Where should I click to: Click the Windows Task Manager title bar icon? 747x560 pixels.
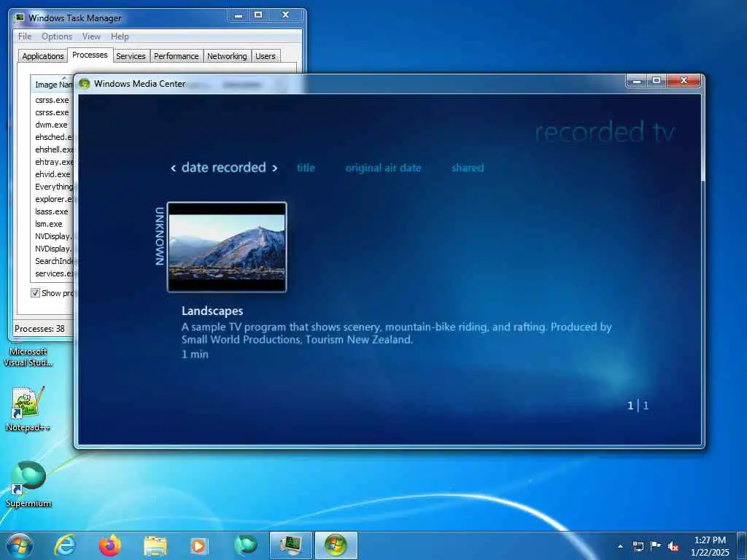19,18
